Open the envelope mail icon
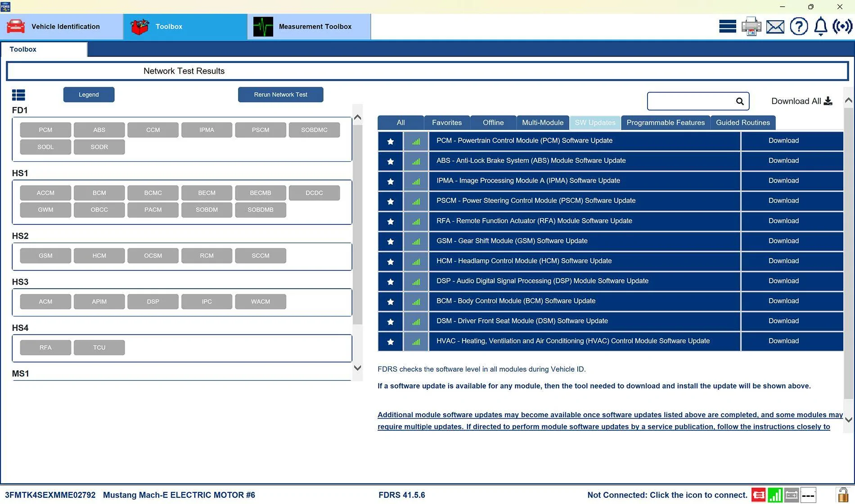Image resolution: width=855 pixels, height=504 pixels. click(775, 27)
